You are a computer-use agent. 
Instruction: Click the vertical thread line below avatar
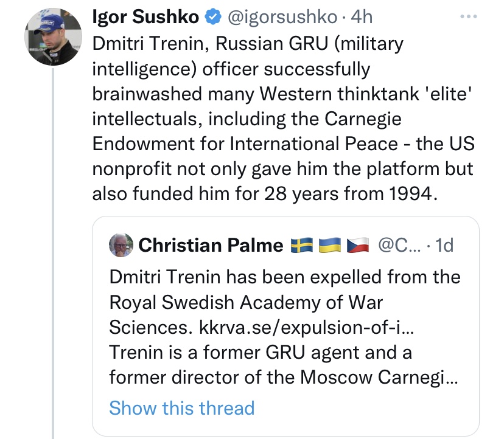[x=54, y=243]
